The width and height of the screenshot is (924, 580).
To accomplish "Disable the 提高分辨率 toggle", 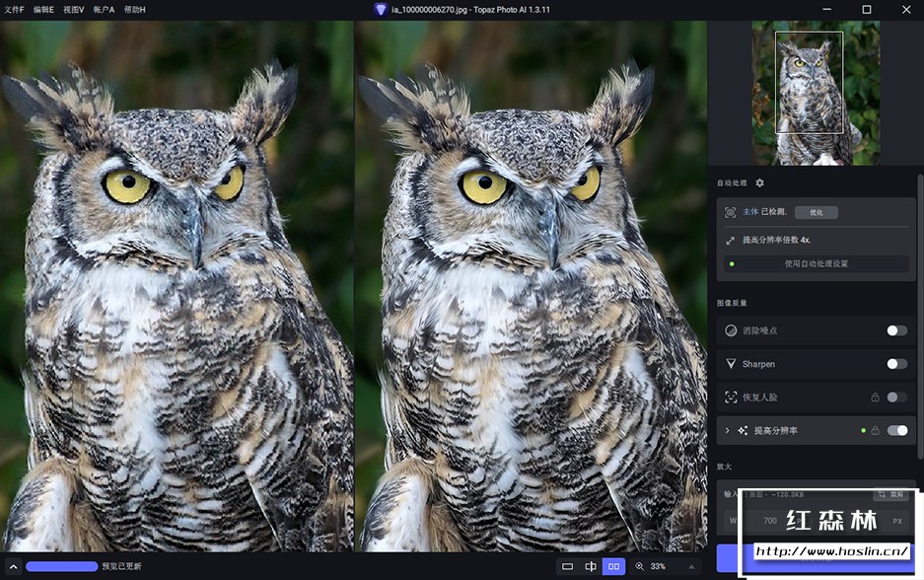I will point(897,430).
